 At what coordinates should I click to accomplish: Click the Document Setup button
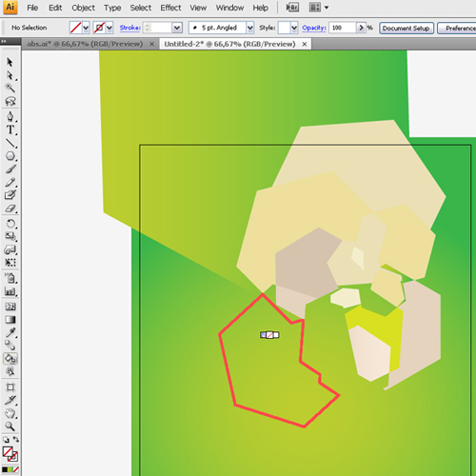click(x=407, y=29)
